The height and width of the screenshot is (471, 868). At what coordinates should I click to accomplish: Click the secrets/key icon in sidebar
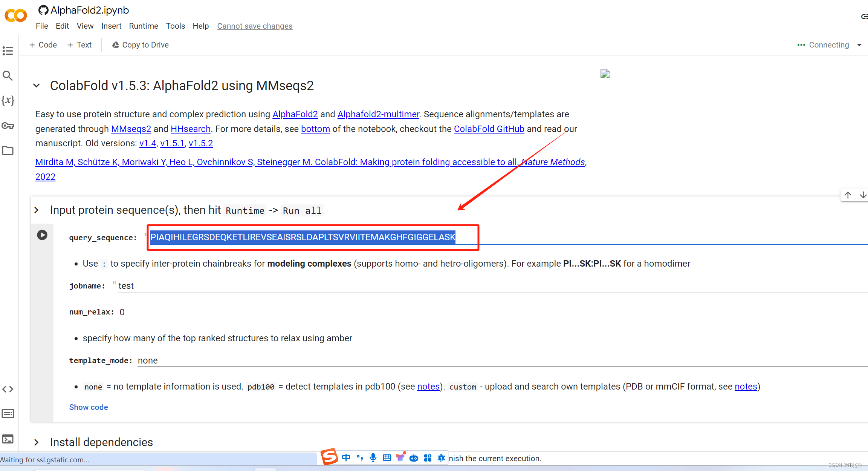8,126
